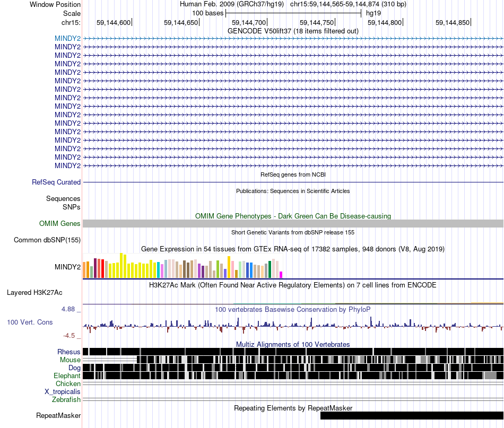The height and width of the screenshot is (428, 504).
Task: Select the Elephant alignment row label
Action: point(67,375)
